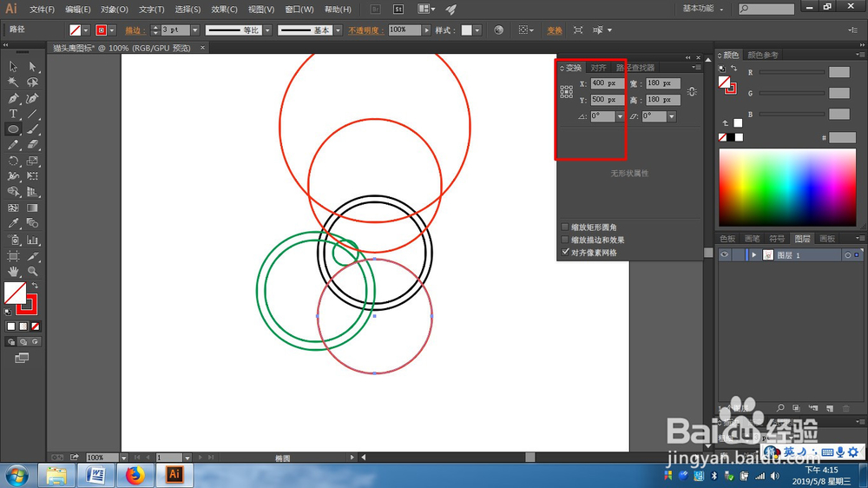Expand the 图层 1 layer triangle
This screenshot has width=868, height=488.
coord(753,254)
